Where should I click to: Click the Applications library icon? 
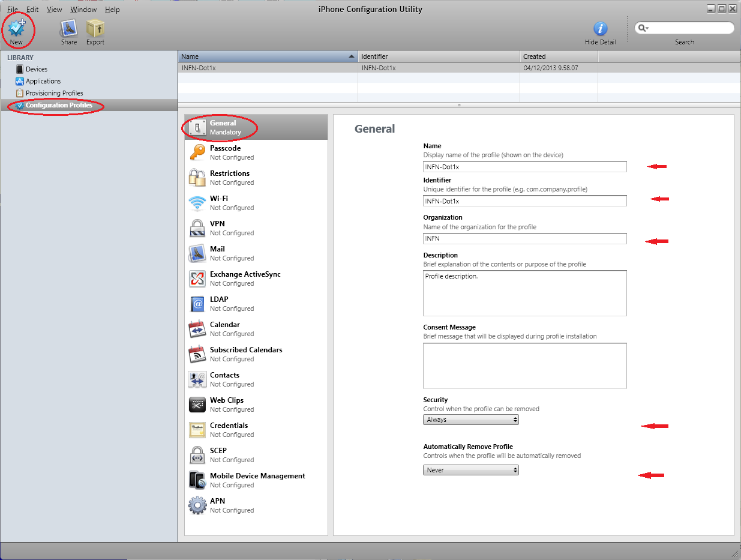tap(20, 81)
